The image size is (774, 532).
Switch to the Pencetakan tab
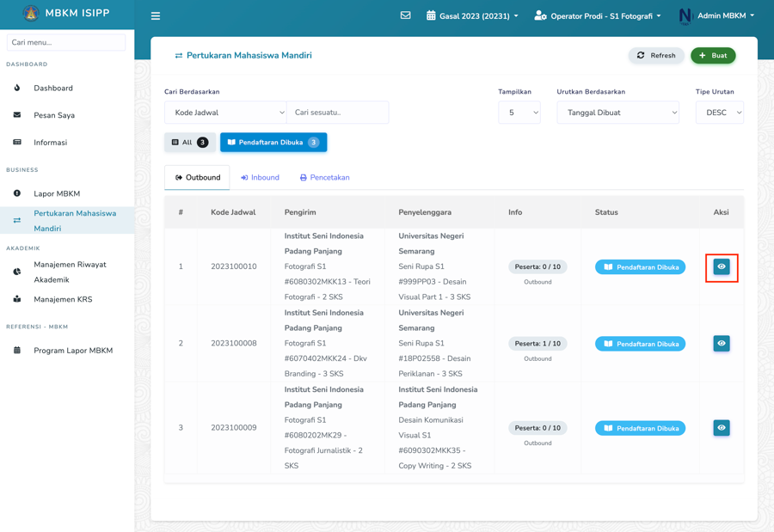324,178
